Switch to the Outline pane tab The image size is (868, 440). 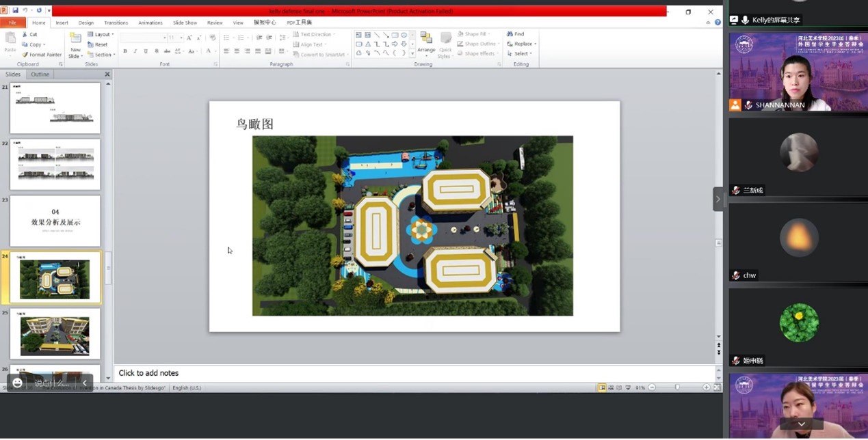40,74
